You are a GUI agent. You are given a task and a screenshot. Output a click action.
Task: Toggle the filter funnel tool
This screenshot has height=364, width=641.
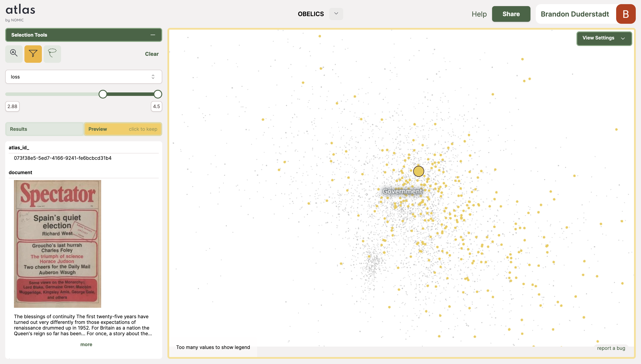pyautogui.click(x=33, y=53)
